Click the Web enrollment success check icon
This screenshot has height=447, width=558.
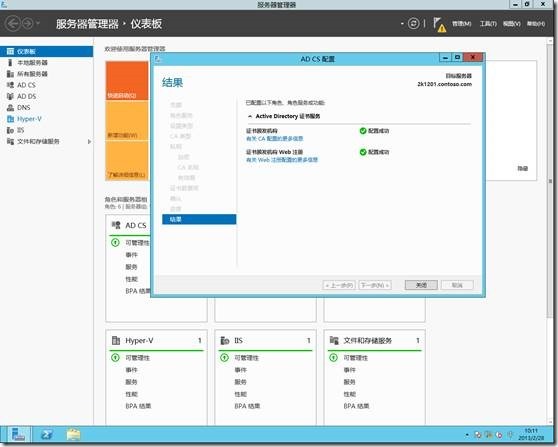[363, 152]
